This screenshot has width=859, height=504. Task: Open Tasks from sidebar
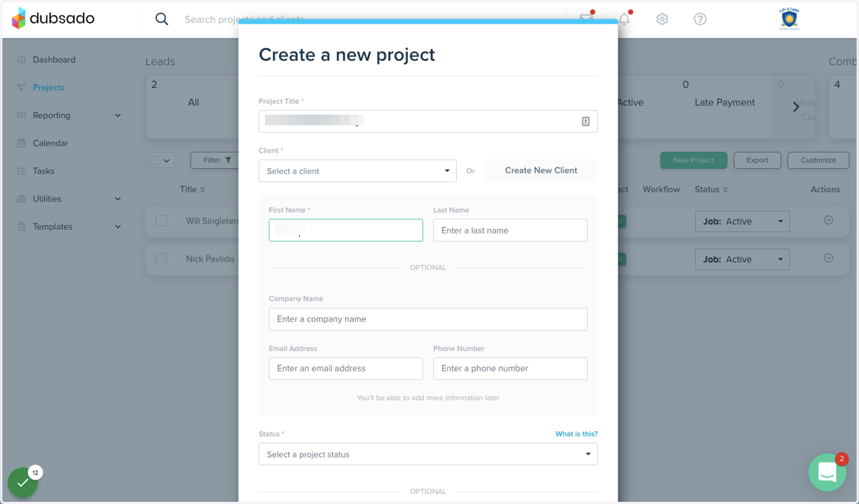pos(44,171)
